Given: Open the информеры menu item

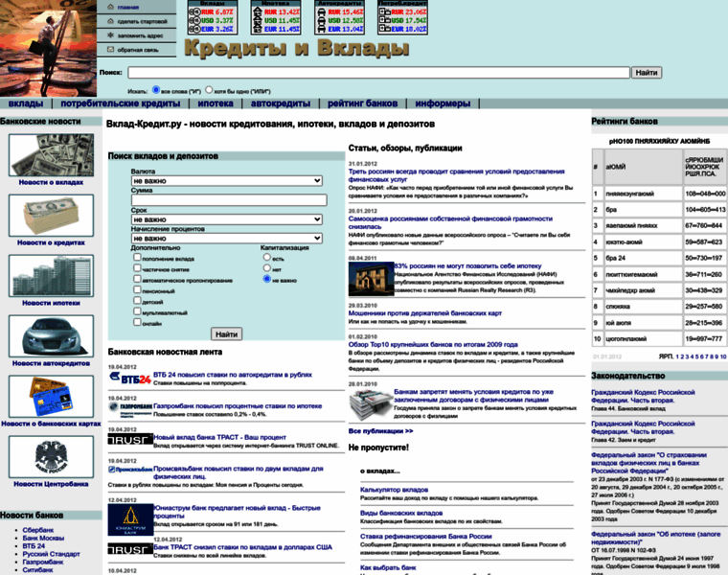Looking at the screenshot, I should tap(443, 103).
